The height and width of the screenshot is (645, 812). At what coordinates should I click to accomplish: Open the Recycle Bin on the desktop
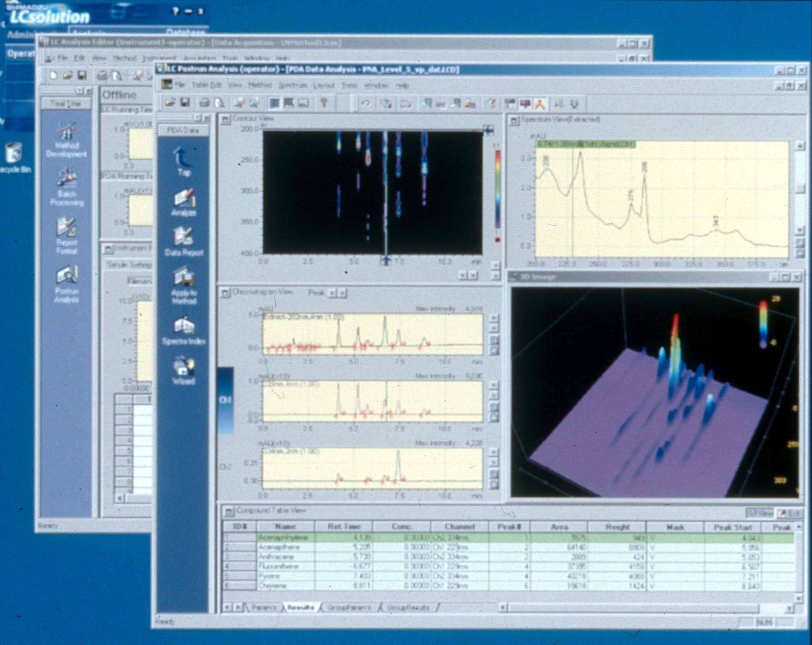[13, 158]
